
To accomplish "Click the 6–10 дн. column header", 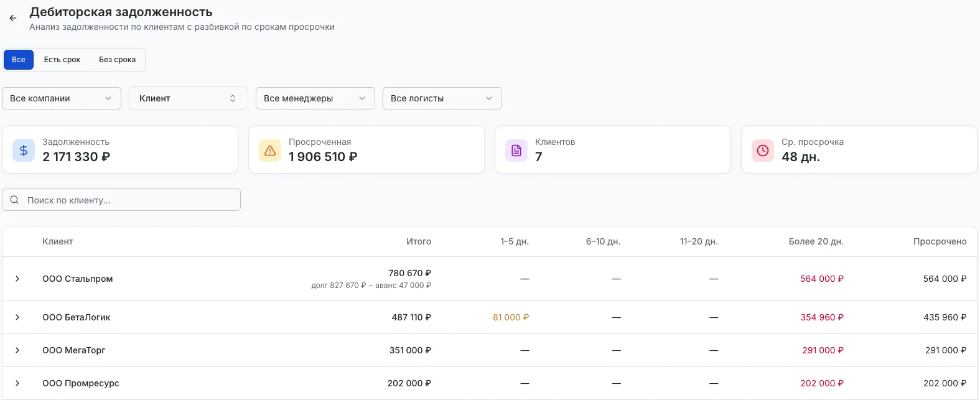I will (x=603, y=241).
